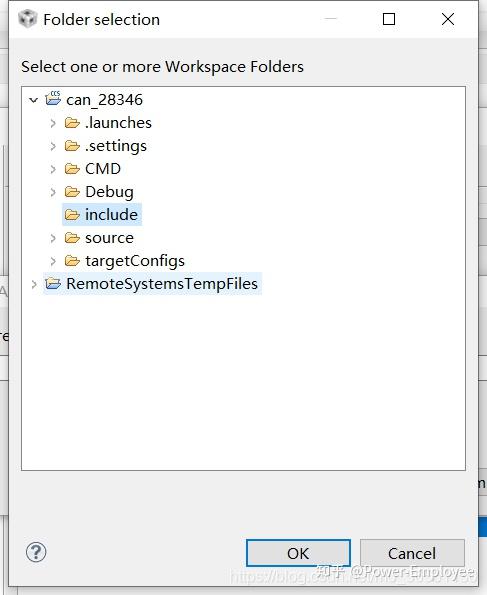Click the .launches folder icon
Image resolution: width=487 pixels, height=595 pixels.
pyautogui.click(x=72, y=123)
